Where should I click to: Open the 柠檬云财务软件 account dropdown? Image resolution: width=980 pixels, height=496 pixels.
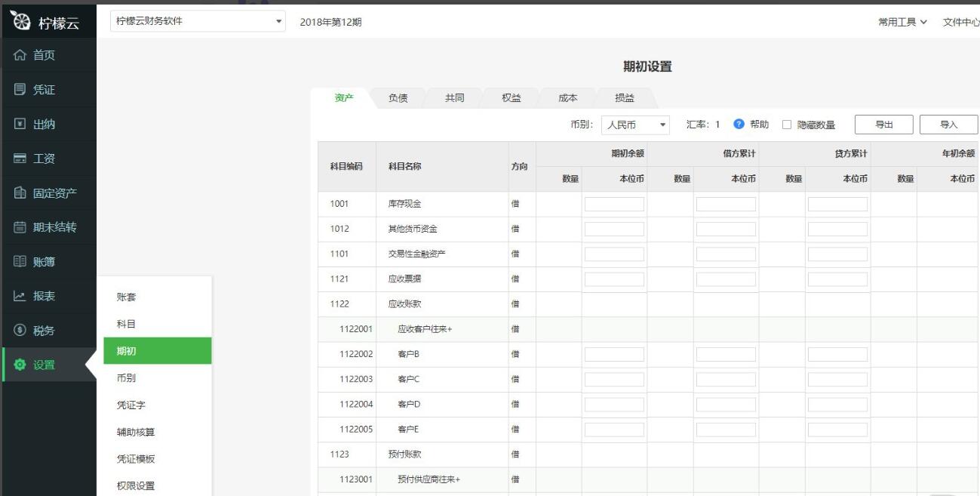click(x=199, y=21)
